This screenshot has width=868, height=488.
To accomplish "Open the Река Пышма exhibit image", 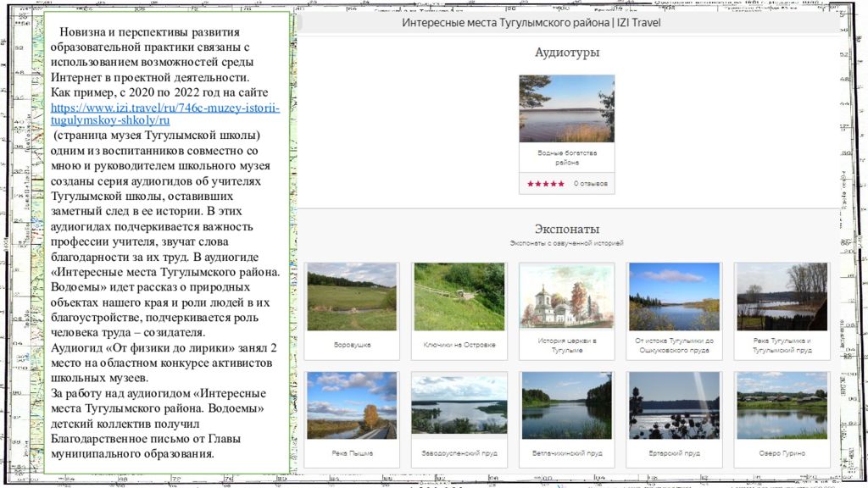I will tap(351, 405).
